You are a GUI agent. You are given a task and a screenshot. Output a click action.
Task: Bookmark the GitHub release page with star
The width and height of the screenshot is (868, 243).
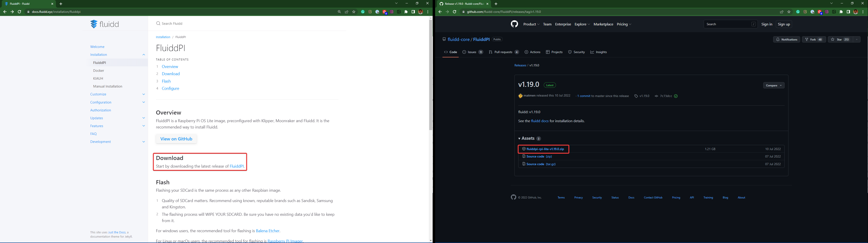pos(789,12)
